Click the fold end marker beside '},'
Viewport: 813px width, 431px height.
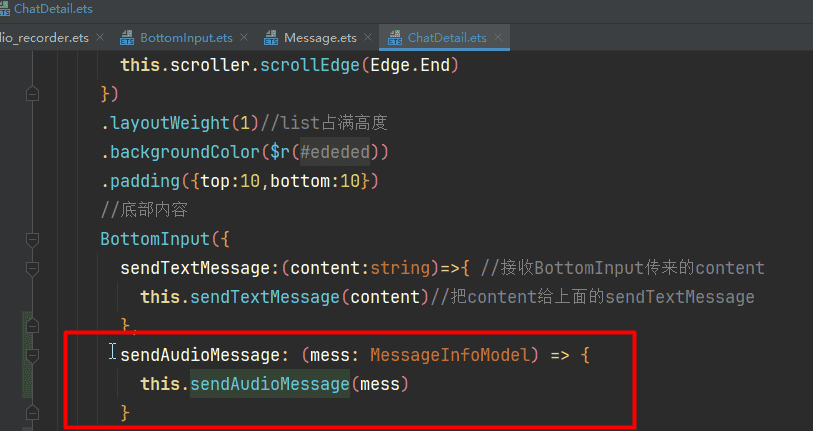pos(33,326)
